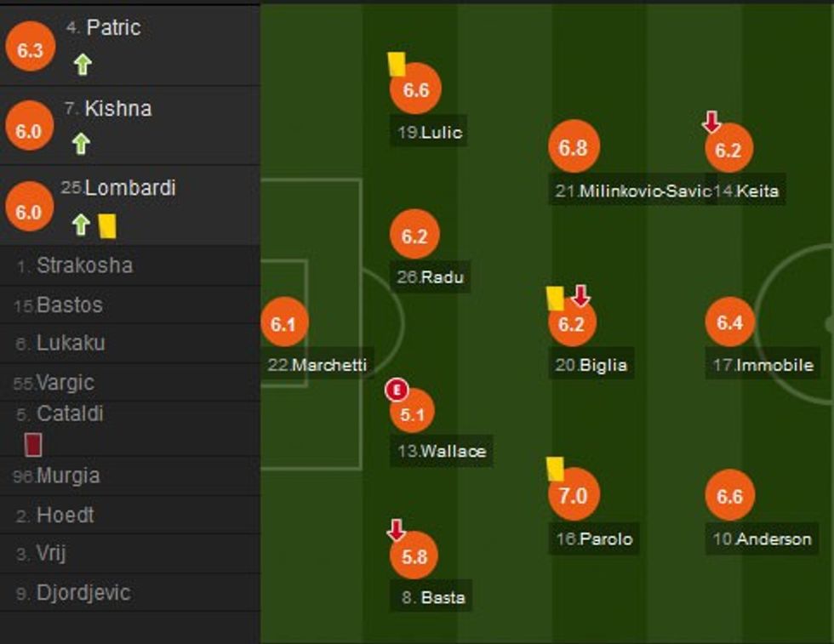Click Biglia's substituted-off arrow icon
This screenshot has width=834, height=644.
click(580, 296)
